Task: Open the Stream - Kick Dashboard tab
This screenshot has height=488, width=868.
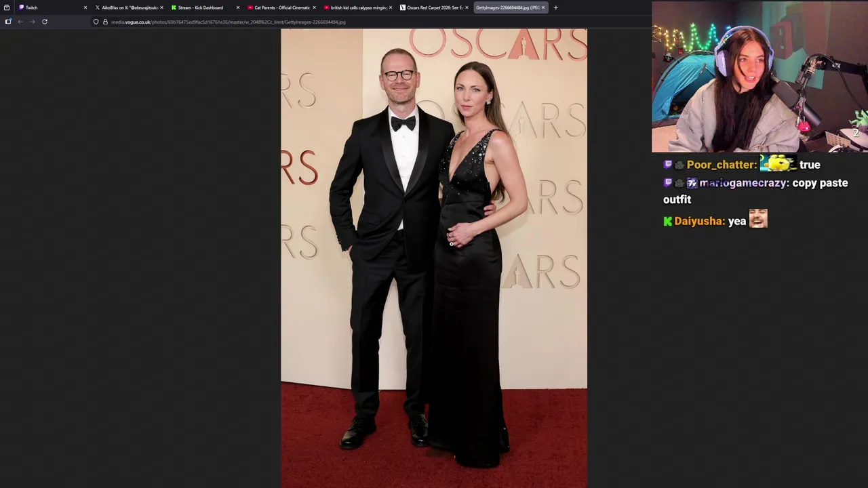Action: tap(203, 7)
